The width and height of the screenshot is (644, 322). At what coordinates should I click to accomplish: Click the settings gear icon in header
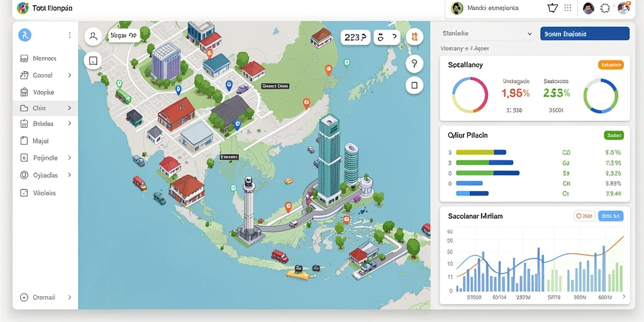pos(606,8)
